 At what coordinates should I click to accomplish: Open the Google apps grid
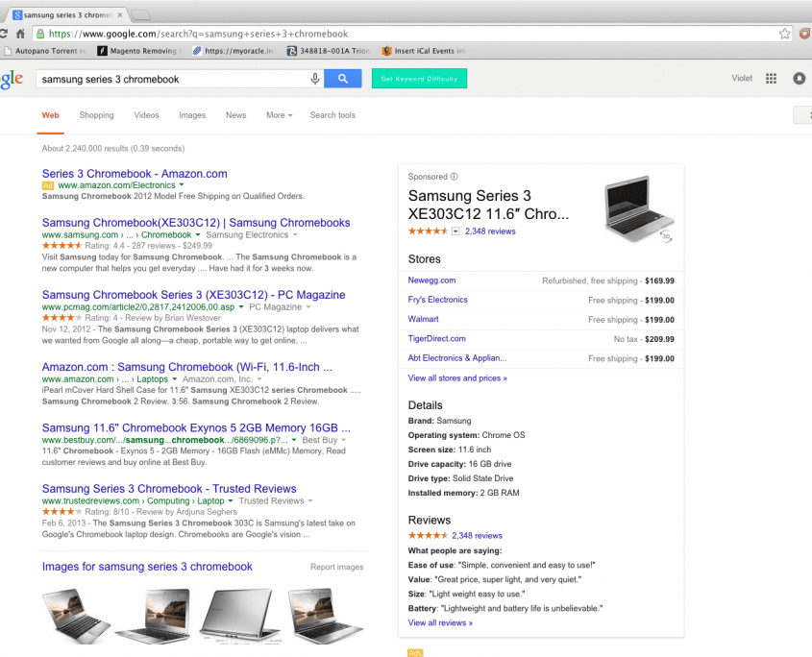click(771, 79)
